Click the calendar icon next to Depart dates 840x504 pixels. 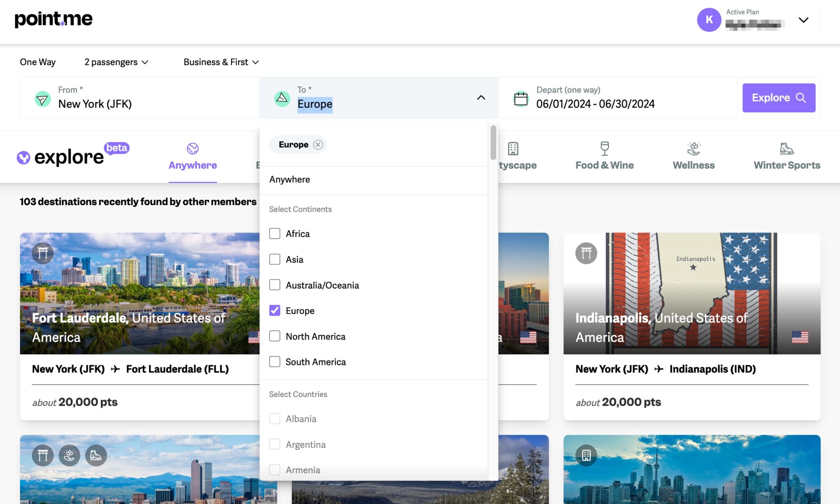521,98
